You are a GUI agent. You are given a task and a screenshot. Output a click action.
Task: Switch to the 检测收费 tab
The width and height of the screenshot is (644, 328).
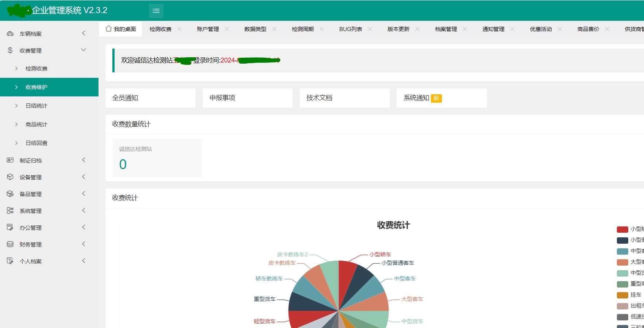(x=161, y=29)
